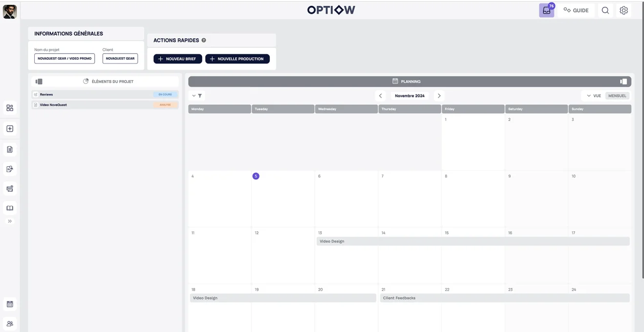
Task: Go to next month in planning
Action: click(439, 96)
